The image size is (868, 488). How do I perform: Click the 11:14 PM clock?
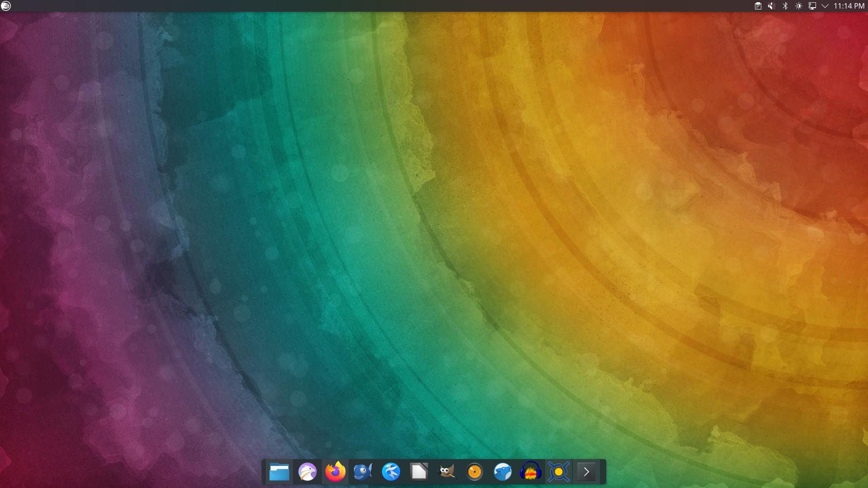(849, 6)
